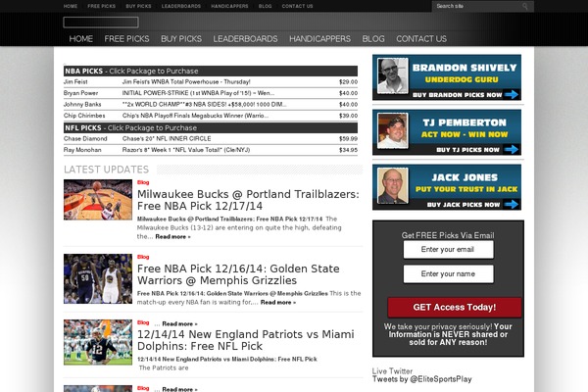Click the $29.00 price for Jim Feist

(x=348, y=81)
